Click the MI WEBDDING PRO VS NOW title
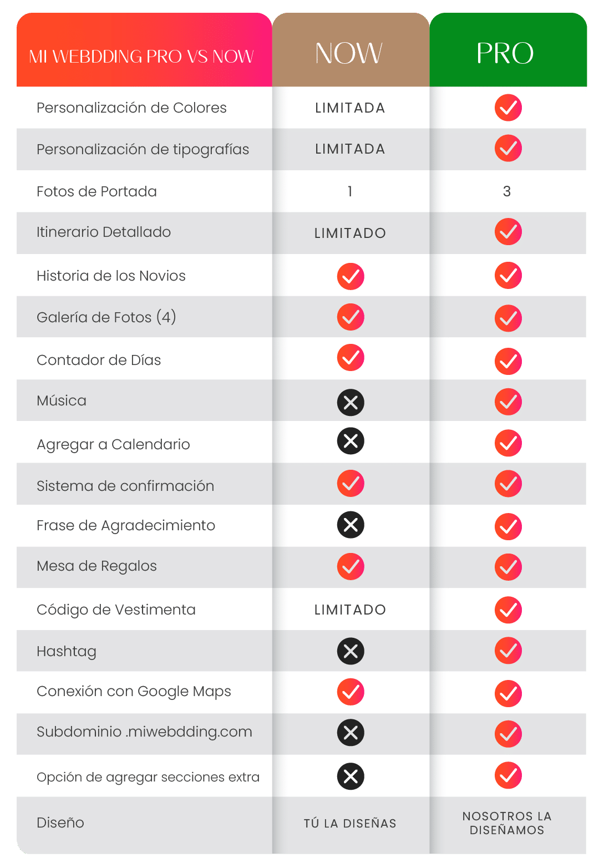This screenshot has height=868, width=599. coord(141,57)
